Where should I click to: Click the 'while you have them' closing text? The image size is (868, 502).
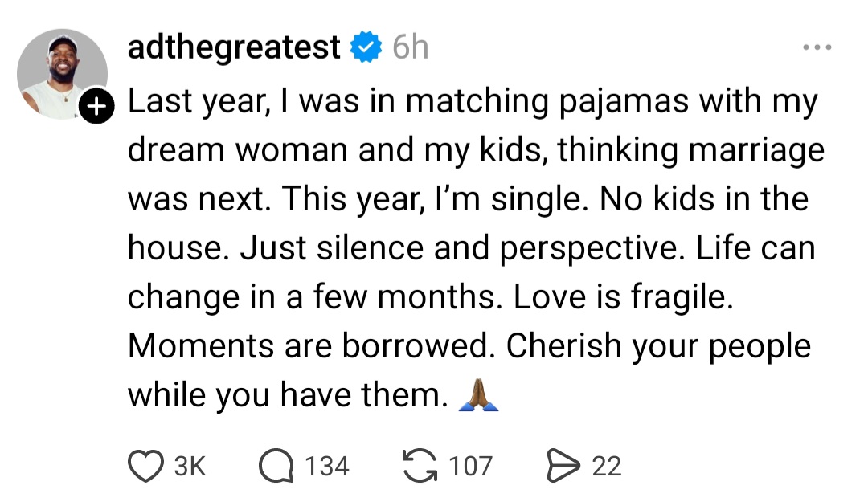point(287,395)
